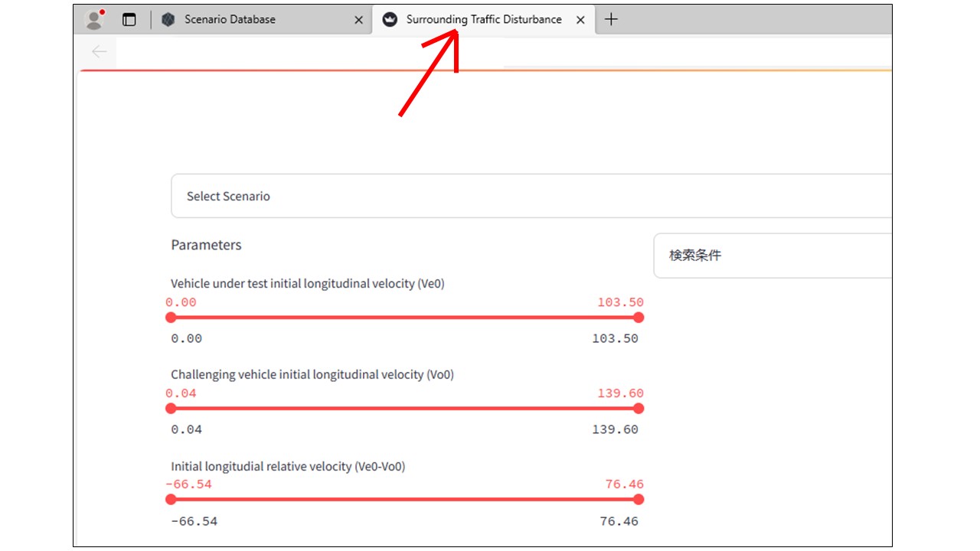Click the Ve0 slider maximum handle at 103.50
The height and width of the screenshot is (551, 980).
(x=639, y=318)
